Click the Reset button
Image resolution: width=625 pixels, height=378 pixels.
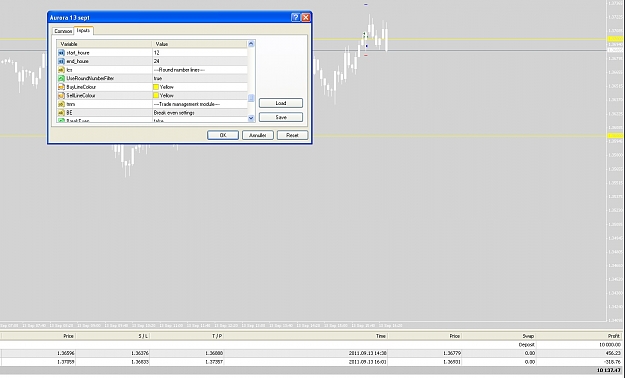pos(292,135)
